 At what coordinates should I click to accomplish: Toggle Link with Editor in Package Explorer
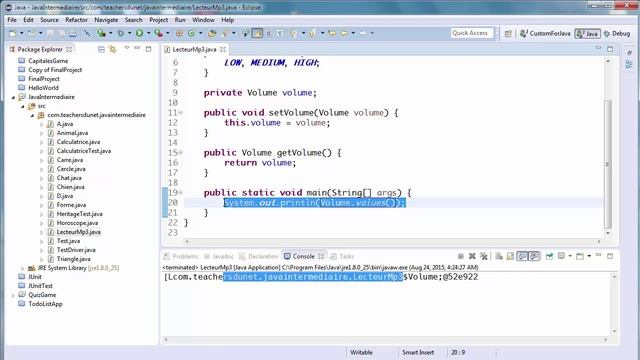click(112, 49)
